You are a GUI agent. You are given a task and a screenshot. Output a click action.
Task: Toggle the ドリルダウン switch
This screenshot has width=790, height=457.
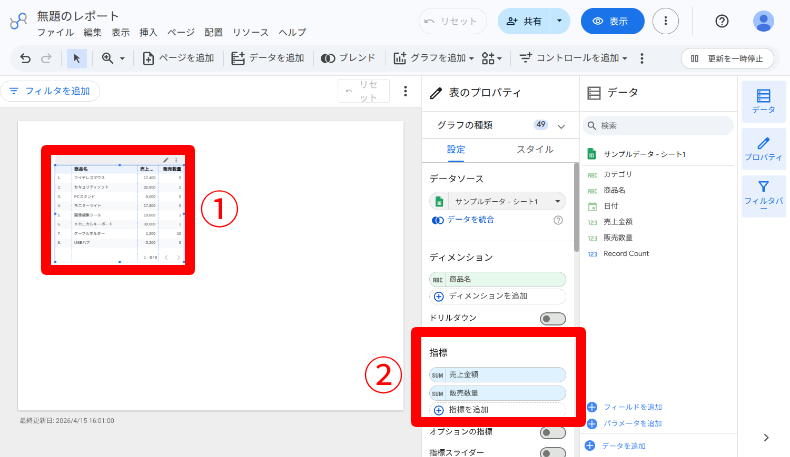point(553,318)
